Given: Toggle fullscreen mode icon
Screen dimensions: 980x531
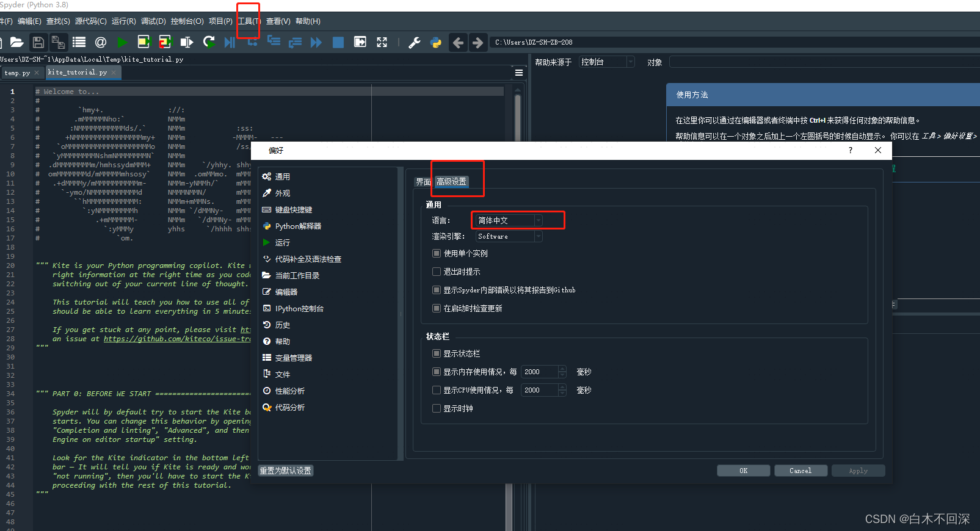Looking at the screenshot, I should 382,42.
